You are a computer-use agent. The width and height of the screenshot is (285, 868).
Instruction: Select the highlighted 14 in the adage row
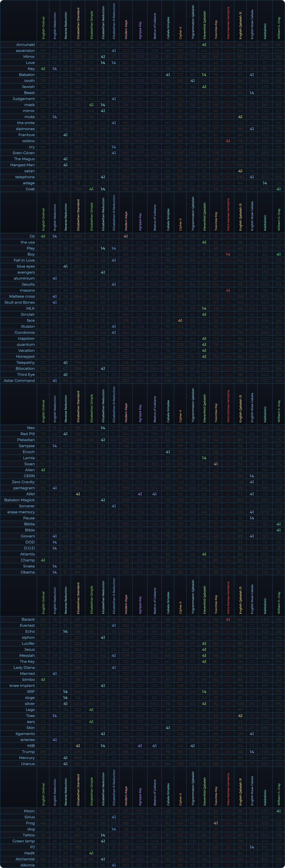click(265, 183)
